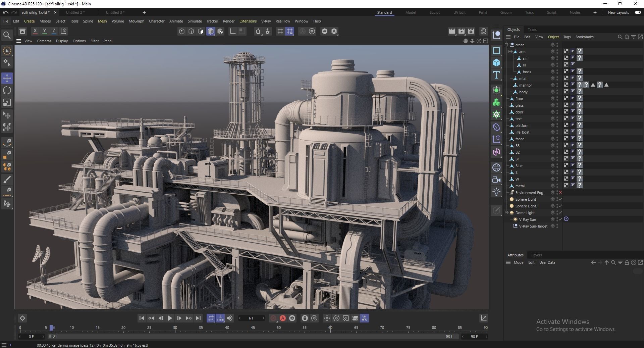
Task: Open Attributes manager hamburger menu
Action: (508, 262)
